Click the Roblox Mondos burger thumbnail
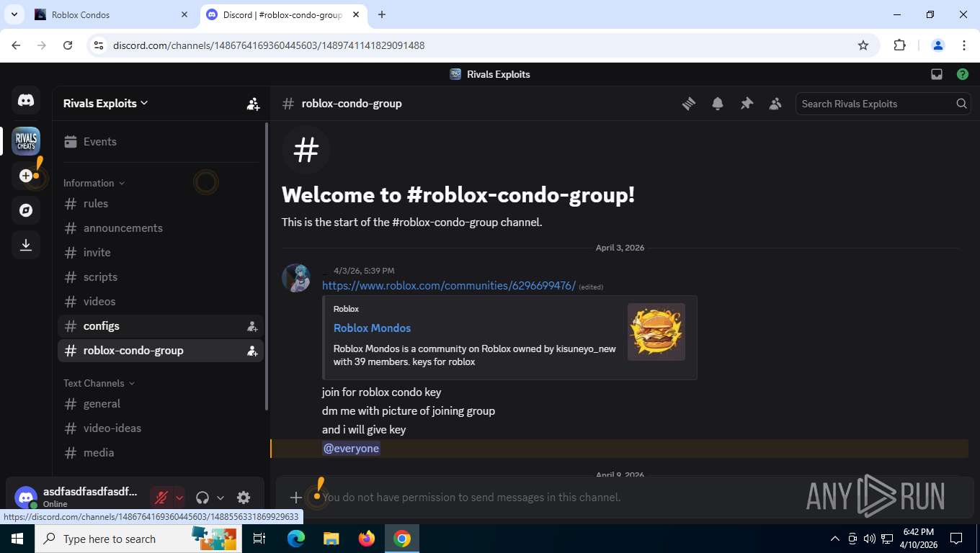The width and height of the screenshot is (980, 553). [656, 332]
